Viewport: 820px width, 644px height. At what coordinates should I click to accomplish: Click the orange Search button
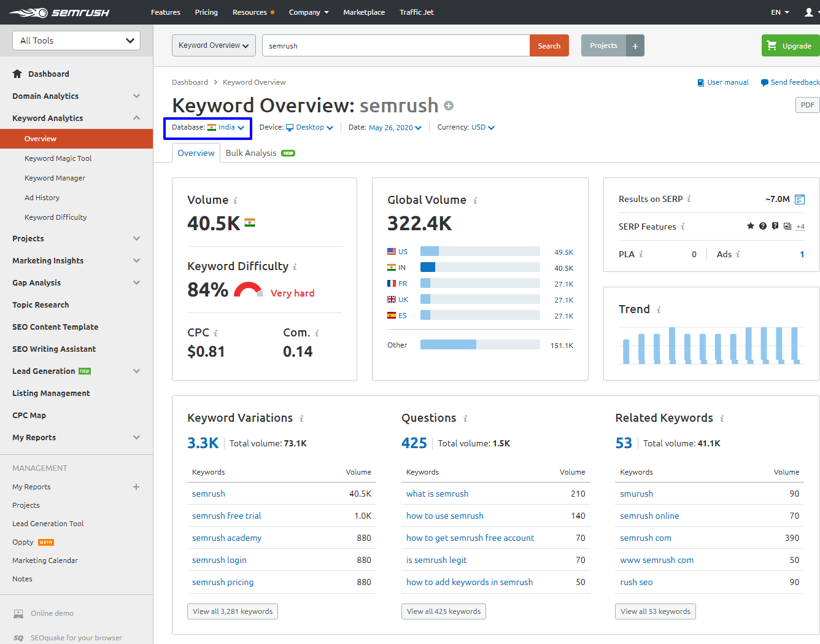[x=549, y=45]
